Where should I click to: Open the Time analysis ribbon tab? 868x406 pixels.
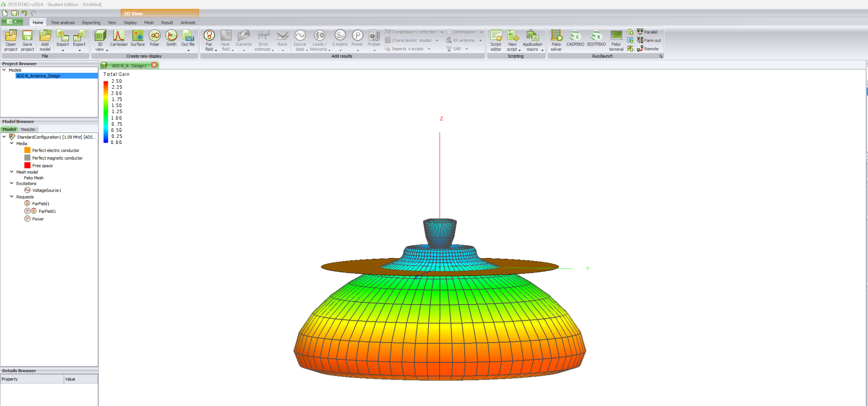click(63, 23)
